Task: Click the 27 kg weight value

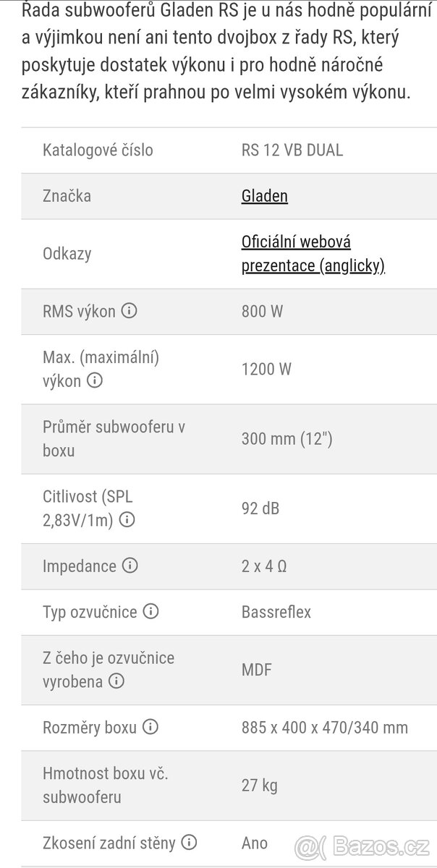Action: [260, 785]
